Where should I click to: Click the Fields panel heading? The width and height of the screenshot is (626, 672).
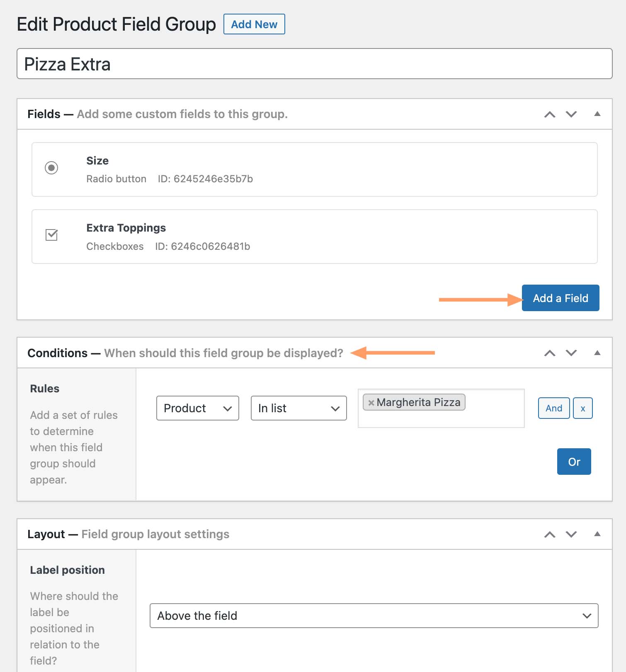coord(158,114)
